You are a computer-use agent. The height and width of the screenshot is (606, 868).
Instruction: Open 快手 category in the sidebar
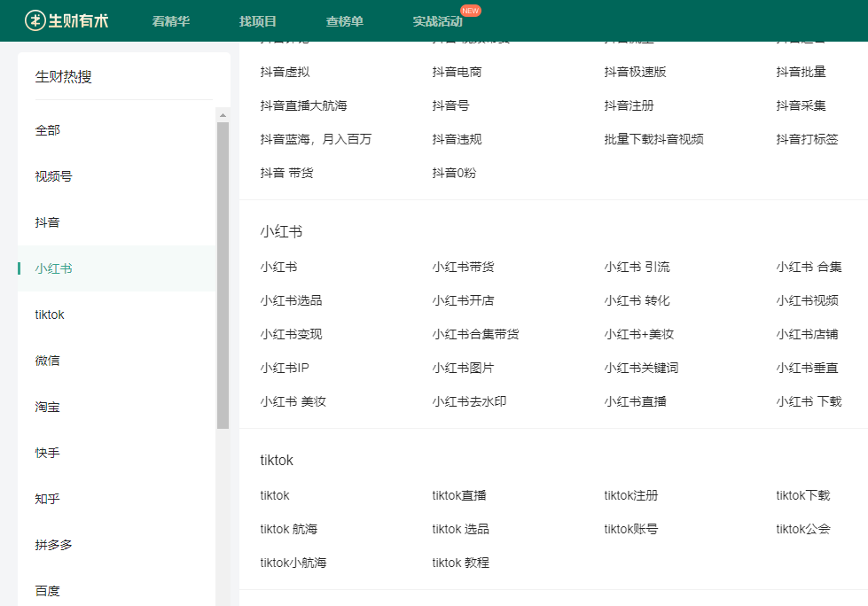(48, 453)
